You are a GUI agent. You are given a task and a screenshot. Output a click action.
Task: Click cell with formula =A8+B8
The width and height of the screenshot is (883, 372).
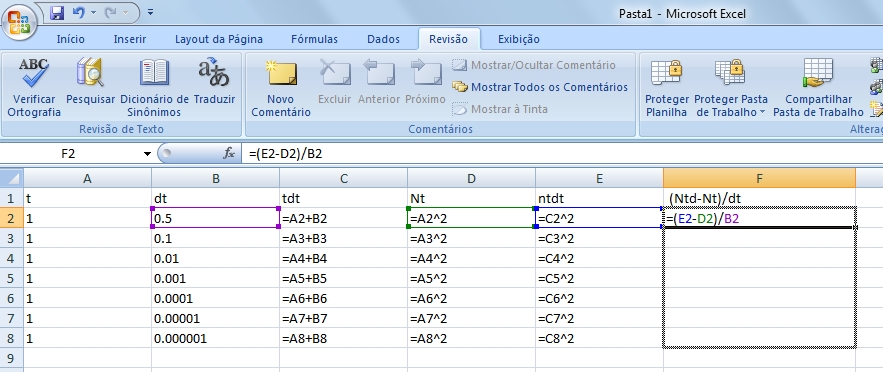344,338
